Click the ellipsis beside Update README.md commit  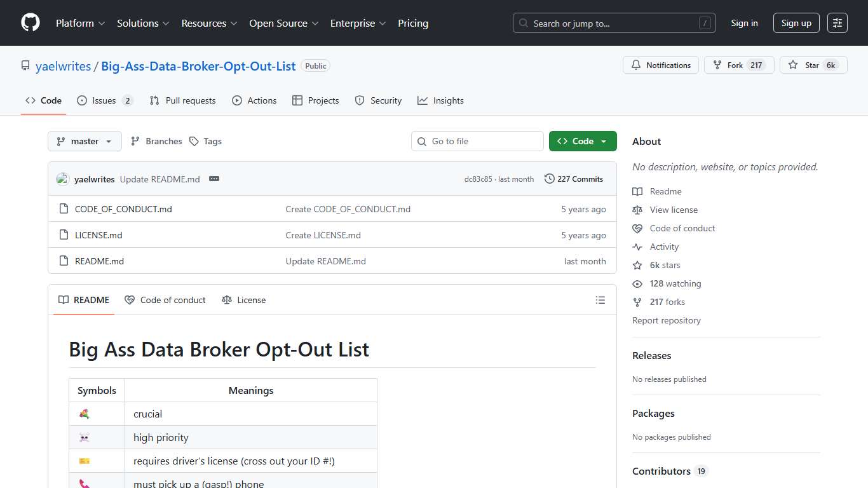tap(214, 179)
